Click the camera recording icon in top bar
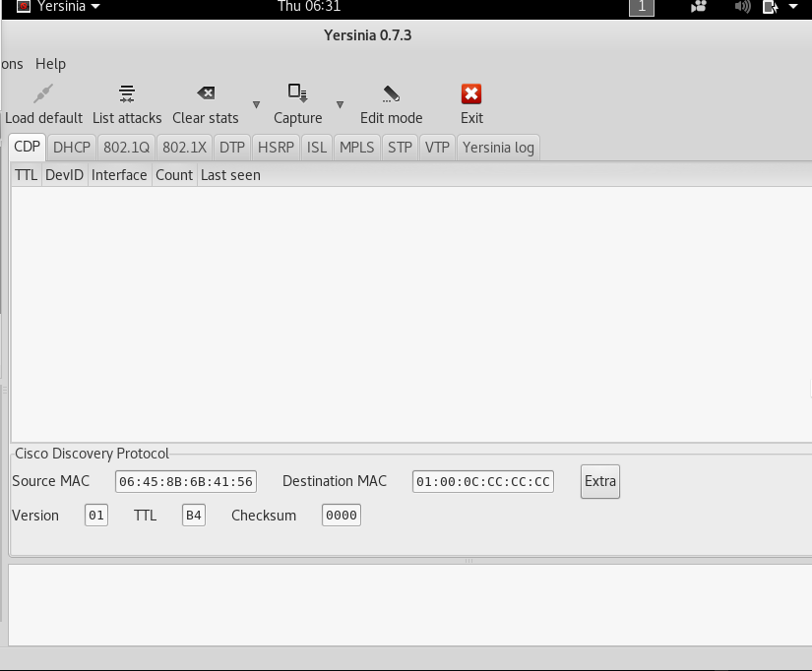Screen dimensions: 812x671 click(699, 7)
